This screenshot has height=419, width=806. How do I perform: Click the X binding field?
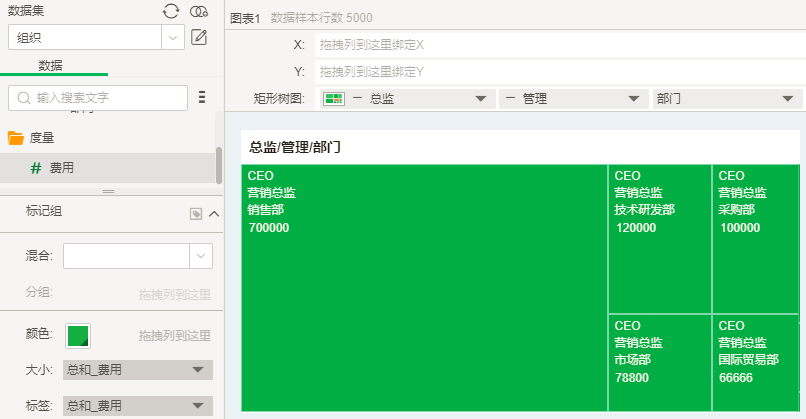[x=560, y=45]
